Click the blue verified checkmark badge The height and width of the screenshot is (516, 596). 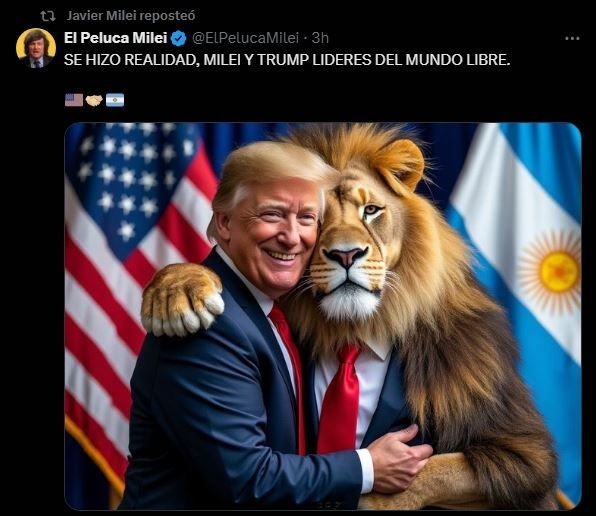pos(178,38)
